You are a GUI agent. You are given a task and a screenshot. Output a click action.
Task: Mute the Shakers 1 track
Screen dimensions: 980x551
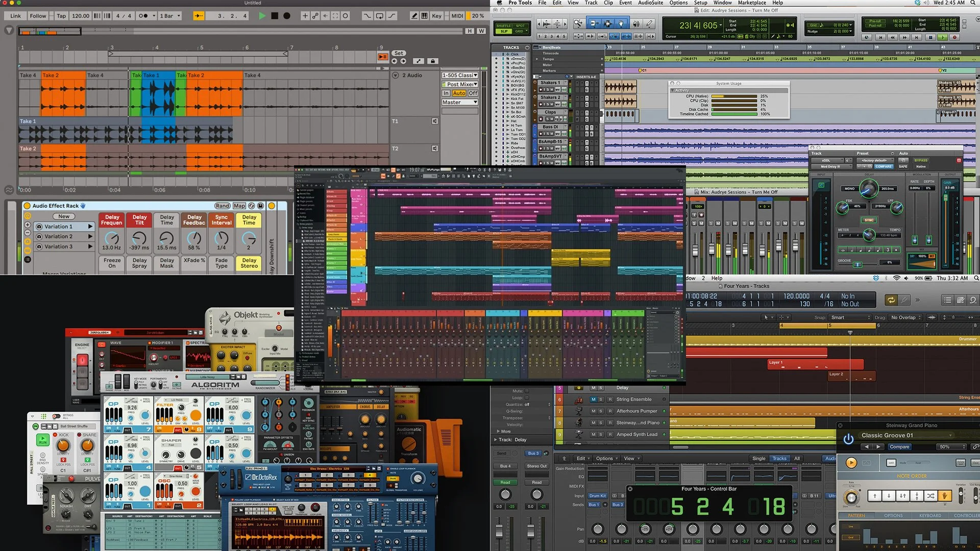pos(552,90)
